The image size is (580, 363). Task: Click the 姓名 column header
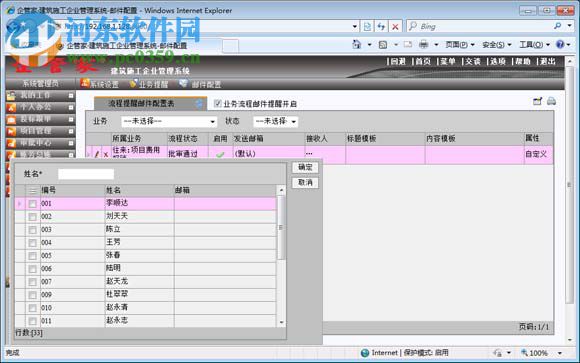139,190
